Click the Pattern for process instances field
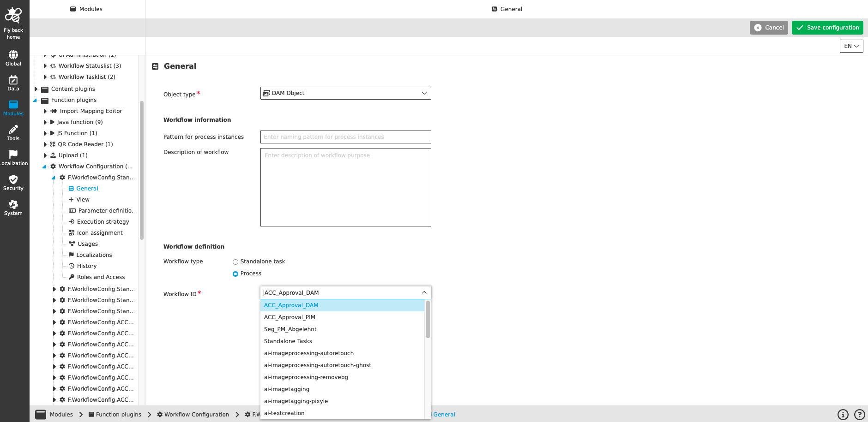 [346, 137]
